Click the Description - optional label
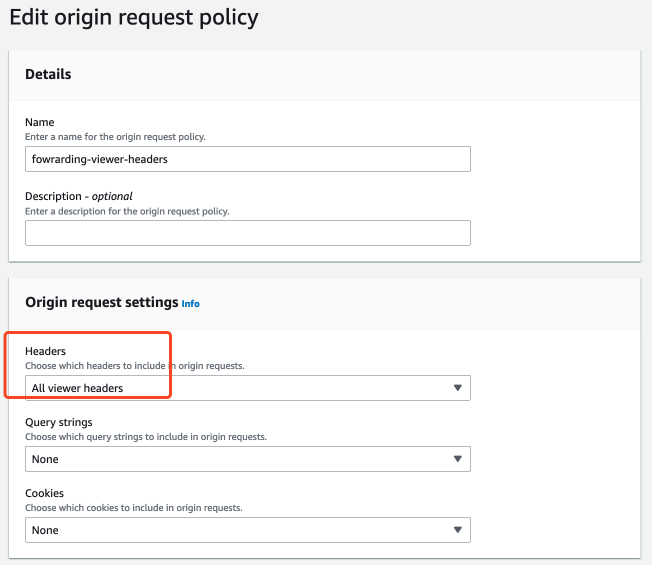652x565 pixels. click(x=79, y=196)
